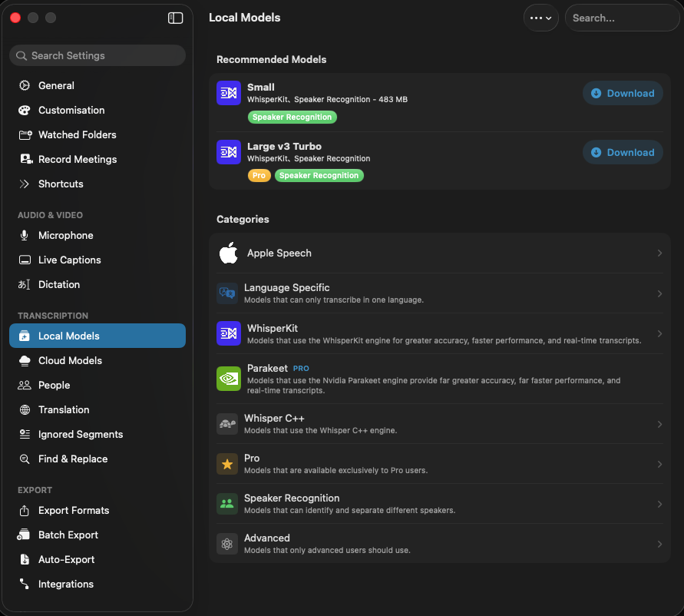Expand the WhisperKit category chevron
Viewport: 684px width, 616px height.
pos(659,334)
